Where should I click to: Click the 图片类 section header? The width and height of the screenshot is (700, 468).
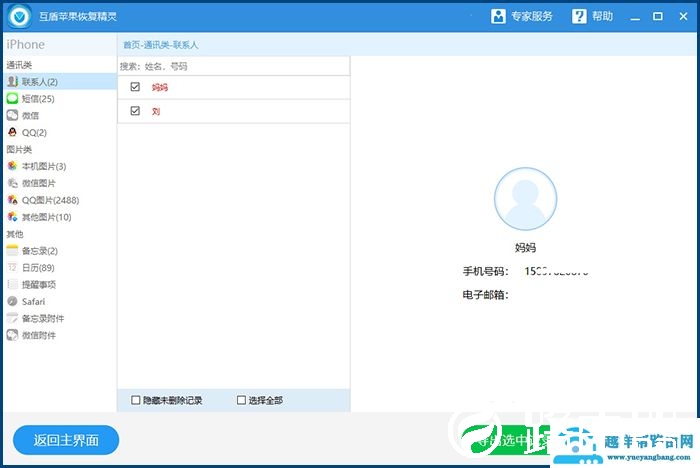pyautogui.click(x=19, y=150)
